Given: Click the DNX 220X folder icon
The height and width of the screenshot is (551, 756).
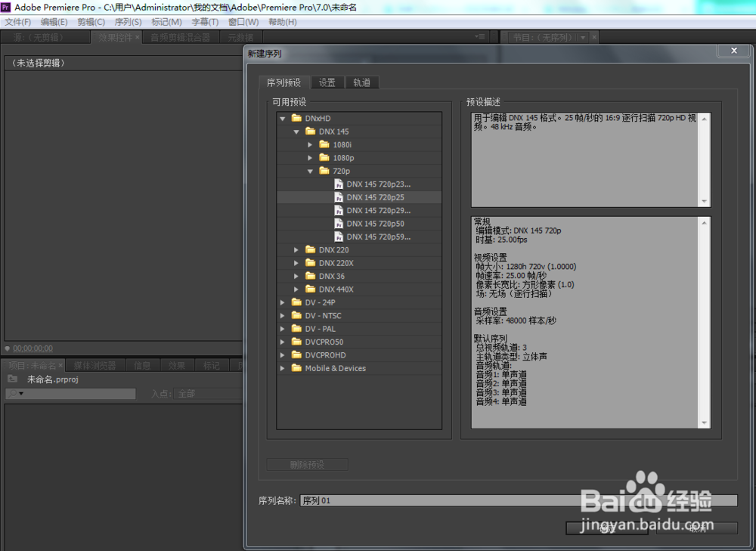Looking at the screenshot, I should (x=311, y=263).
